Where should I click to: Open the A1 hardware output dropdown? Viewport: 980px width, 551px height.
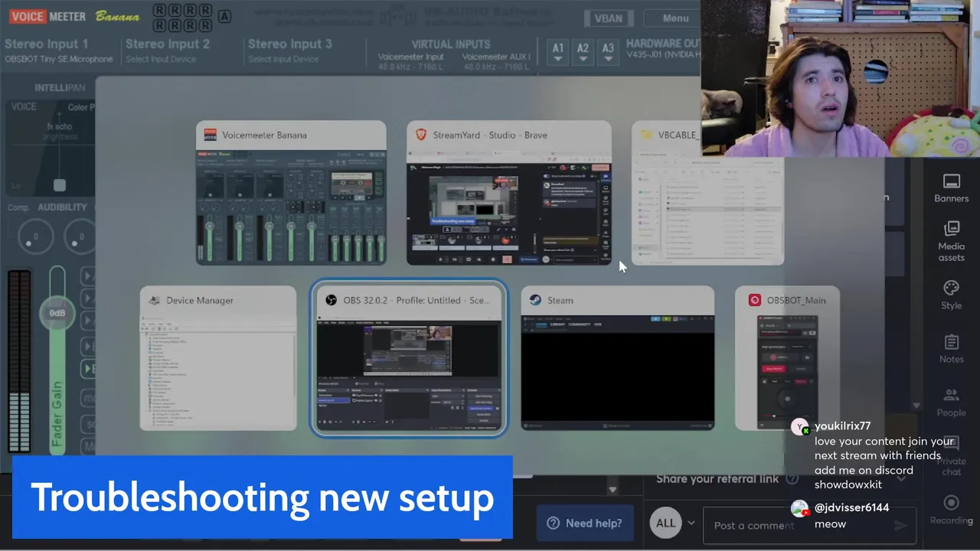(x=558, y=51)
